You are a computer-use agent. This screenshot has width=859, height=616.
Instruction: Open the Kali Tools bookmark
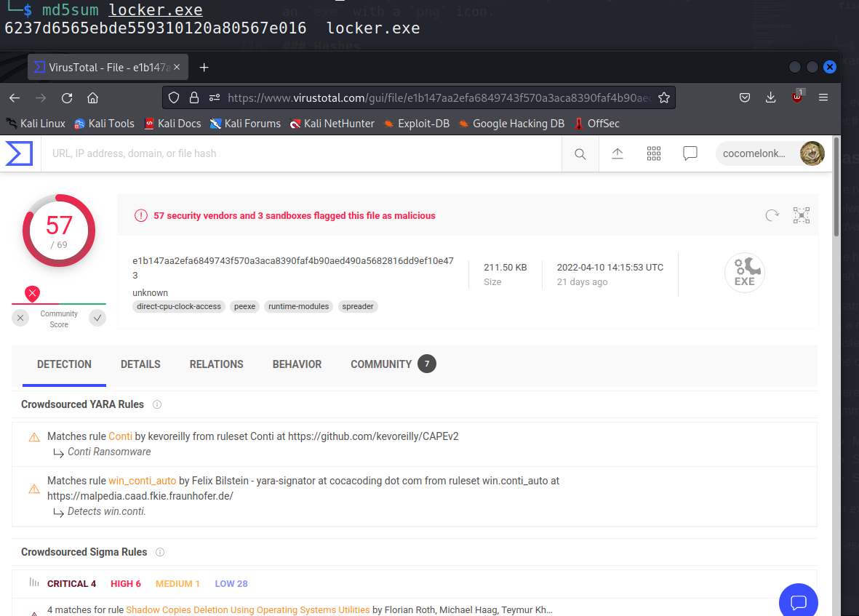coord(104,124)
